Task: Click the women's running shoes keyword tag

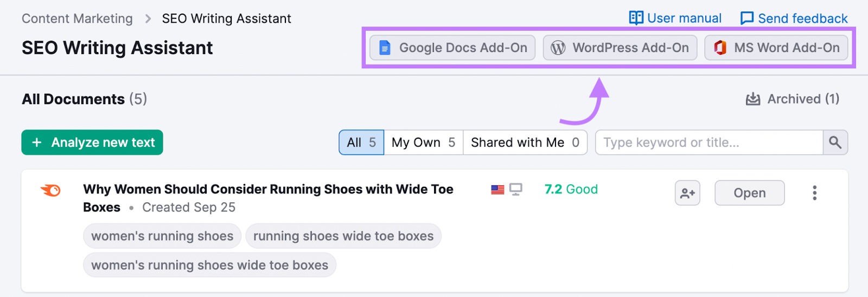Action: tap(162, 236)
